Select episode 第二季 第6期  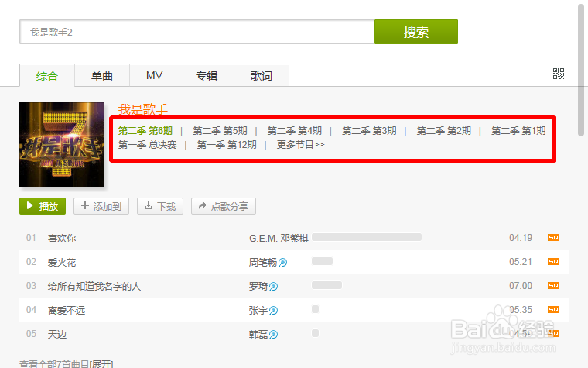click(x=145, y=131)
